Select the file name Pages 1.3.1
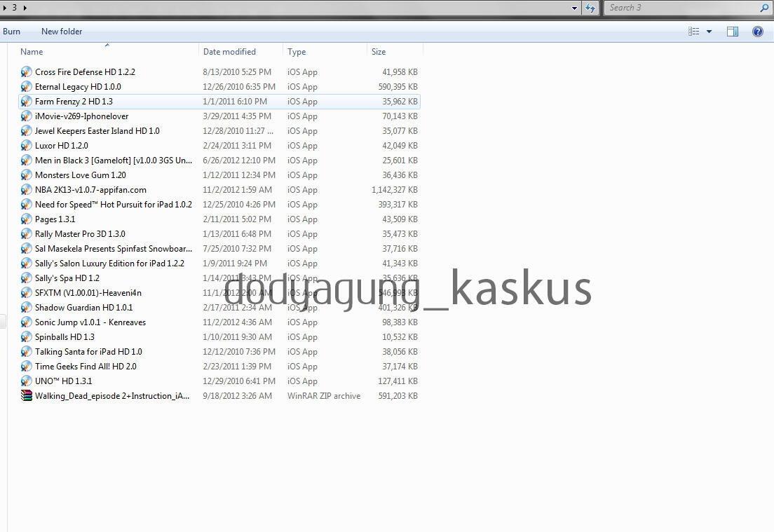 tap(55, 219)
